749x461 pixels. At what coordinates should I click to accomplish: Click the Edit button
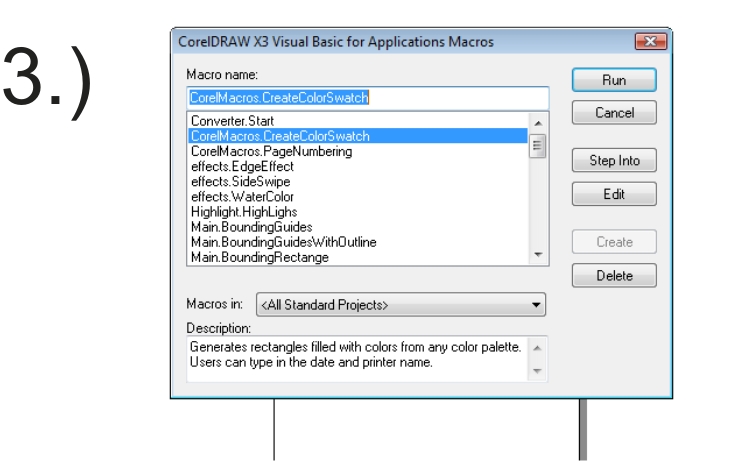[x=614, y=194]
